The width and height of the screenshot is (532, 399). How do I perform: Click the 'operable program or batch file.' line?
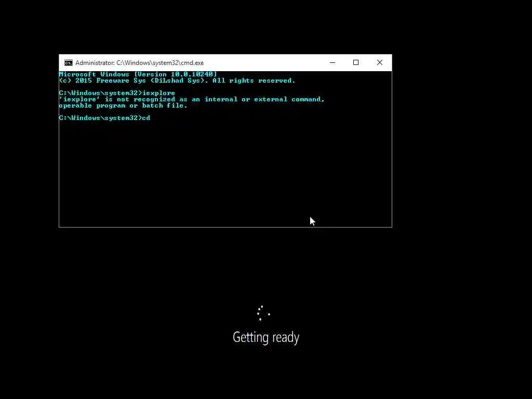[x=123, y=105]
